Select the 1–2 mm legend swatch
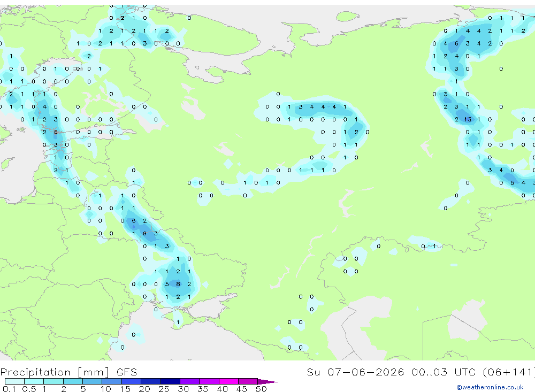 coord(53,381)
